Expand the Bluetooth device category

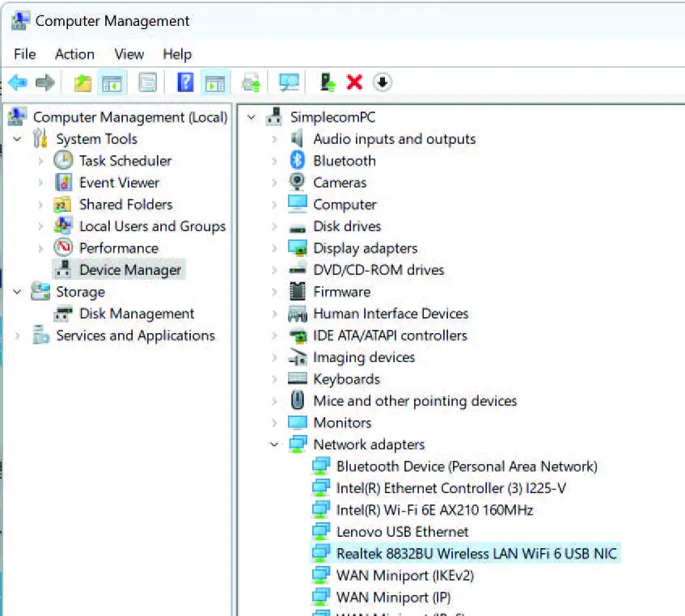coord(275,161)
